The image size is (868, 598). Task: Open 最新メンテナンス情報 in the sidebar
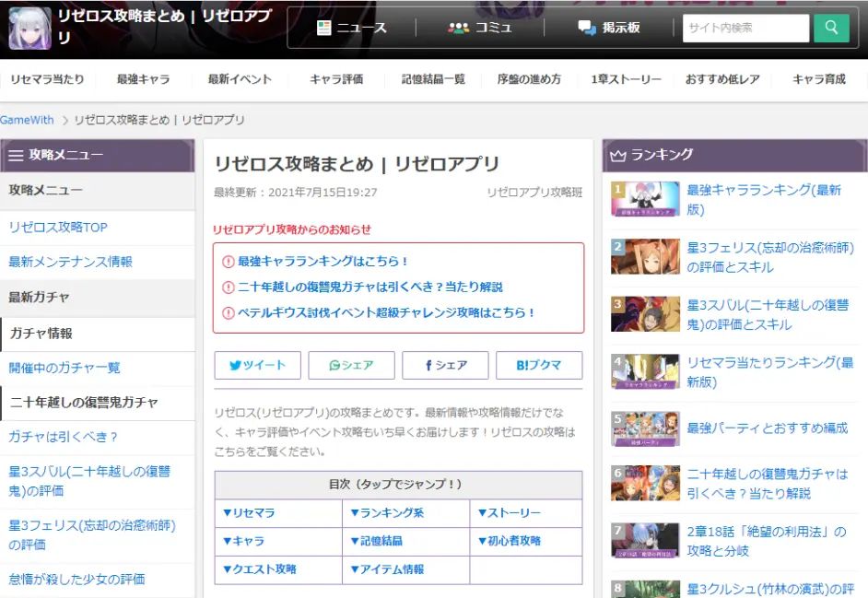click(x=71, y=262)
